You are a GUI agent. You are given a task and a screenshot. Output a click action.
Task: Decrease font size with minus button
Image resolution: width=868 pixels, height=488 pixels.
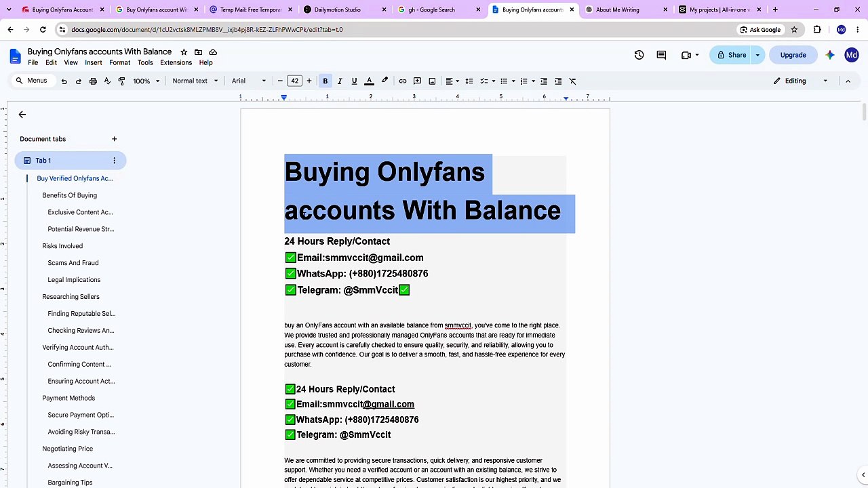pos(280,81)
